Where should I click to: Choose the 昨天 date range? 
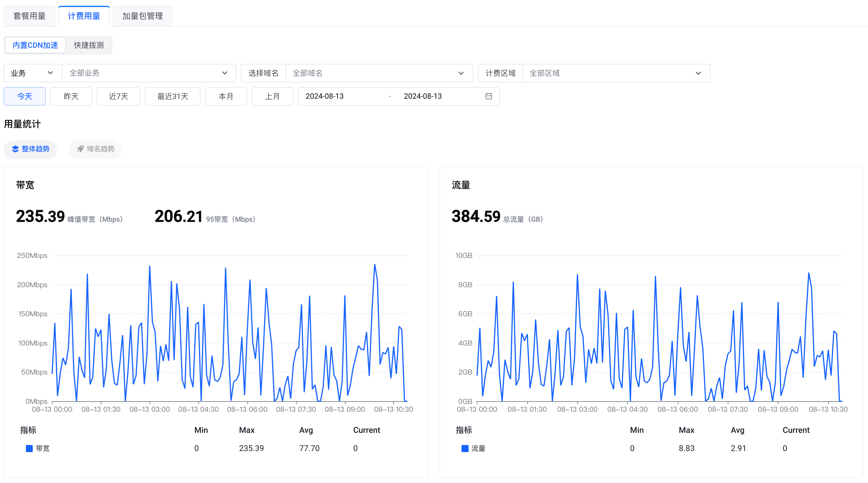(71, 96)
